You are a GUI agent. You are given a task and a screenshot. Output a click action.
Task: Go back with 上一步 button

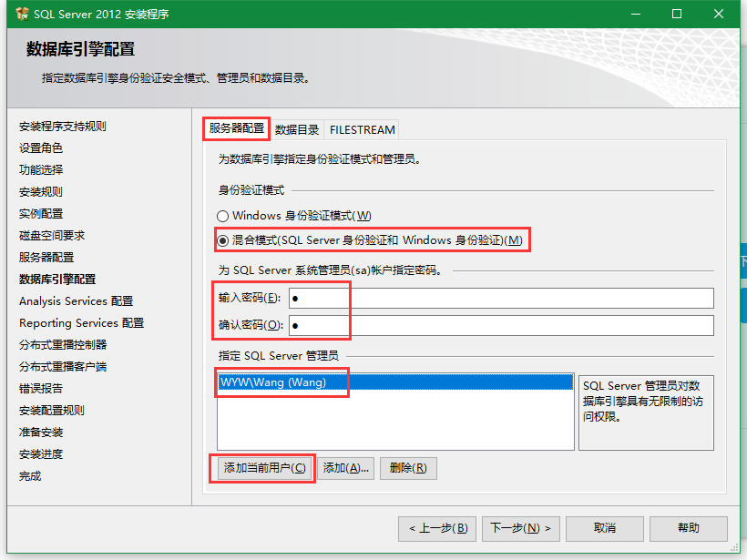point(437,528)
